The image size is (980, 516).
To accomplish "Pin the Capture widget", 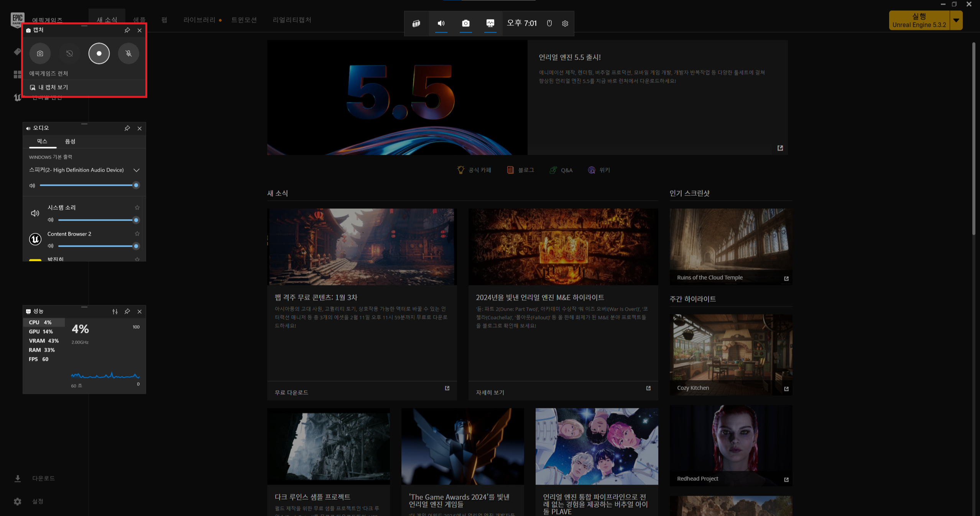I will pos(127,30).
